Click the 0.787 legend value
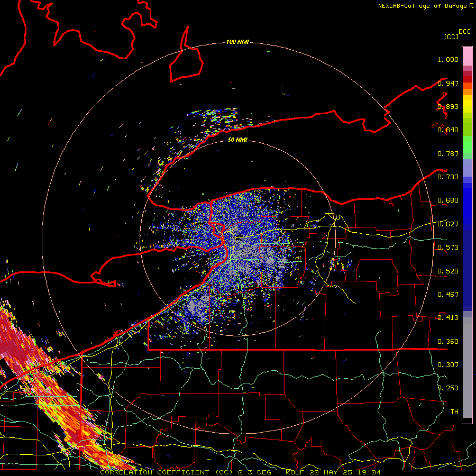476x476 pixels. click(x=448, y=153)
